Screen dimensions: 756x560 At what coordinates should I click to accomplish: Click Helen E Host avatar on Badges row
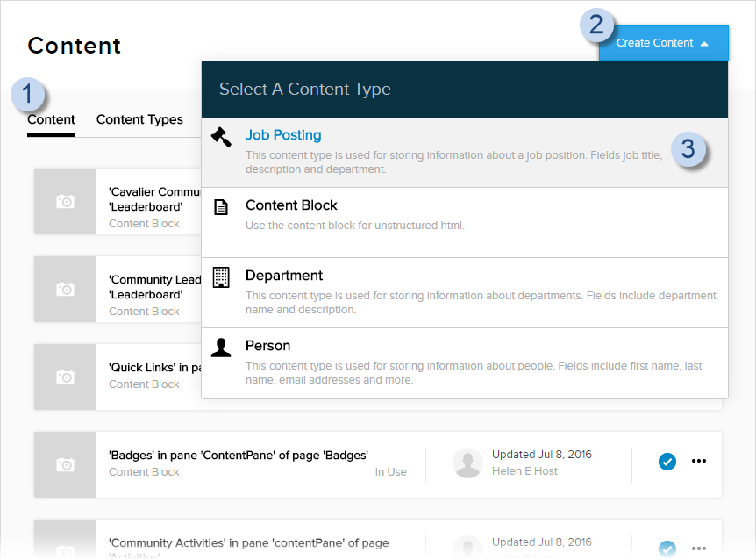pyautogui.click(x=468, y=463)
